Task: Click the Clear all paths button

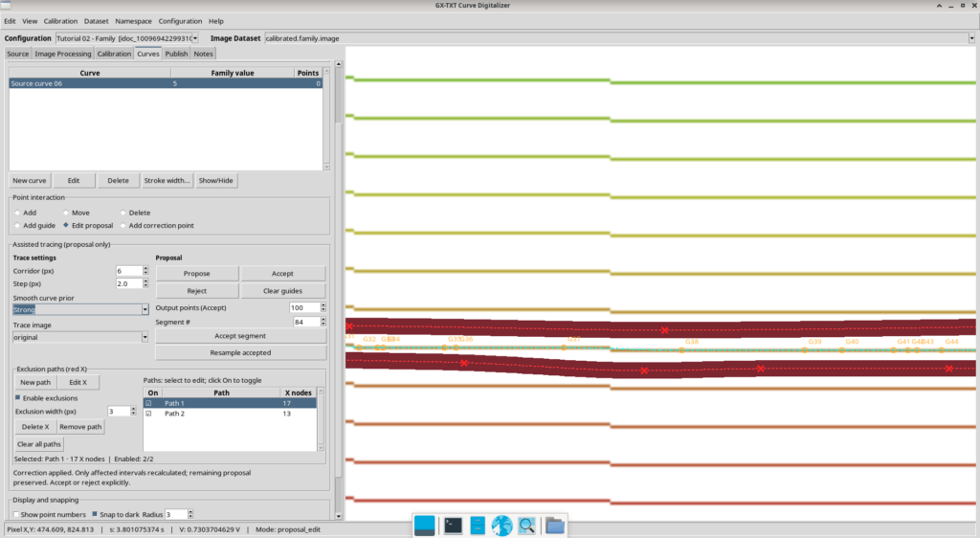Action: click(x=38, y=443)
